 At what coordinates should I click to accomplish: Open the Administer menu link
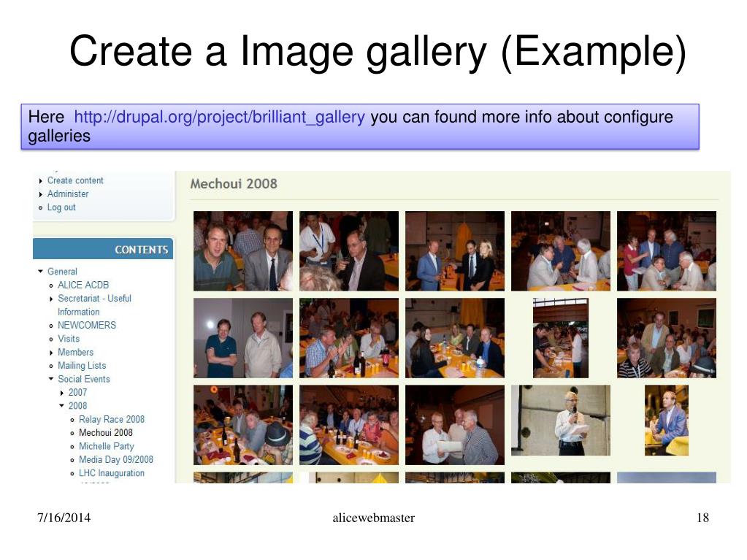click(x=68, y=193)
